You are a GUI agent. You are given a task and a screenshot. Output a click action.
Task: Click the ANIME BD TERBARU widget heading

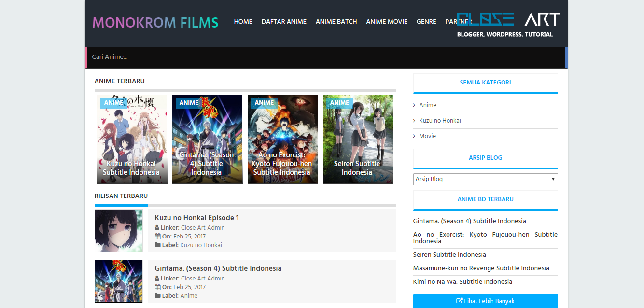coord(486,199)
